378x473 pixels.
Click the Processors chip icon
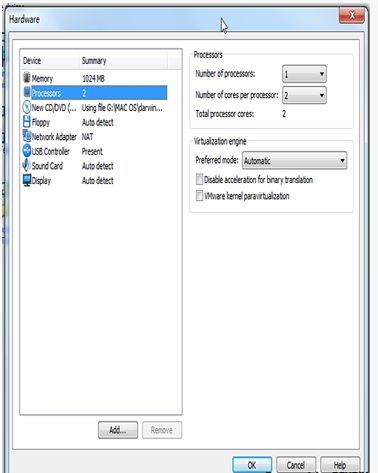pyautogui.click(x=27, y=92)
